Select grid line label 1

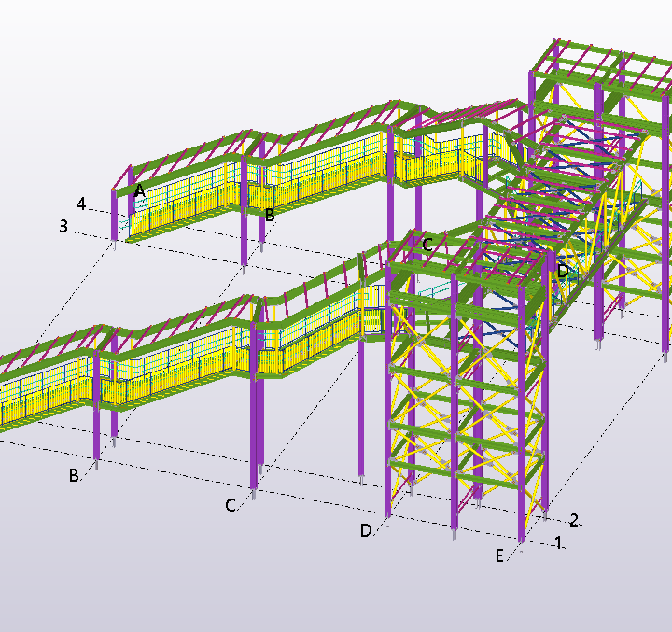pos(557,541)
